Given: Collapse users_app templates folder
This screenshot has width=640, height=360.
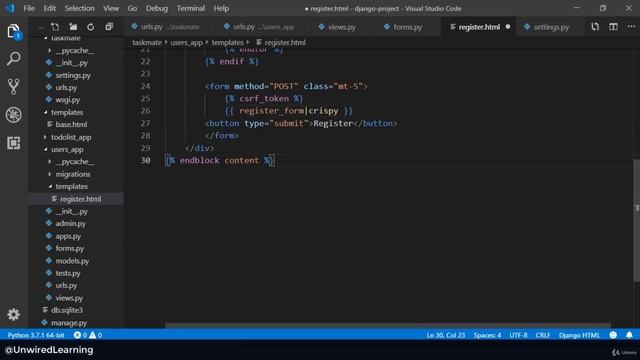Looking at the screenshot, I should (71, 186).
